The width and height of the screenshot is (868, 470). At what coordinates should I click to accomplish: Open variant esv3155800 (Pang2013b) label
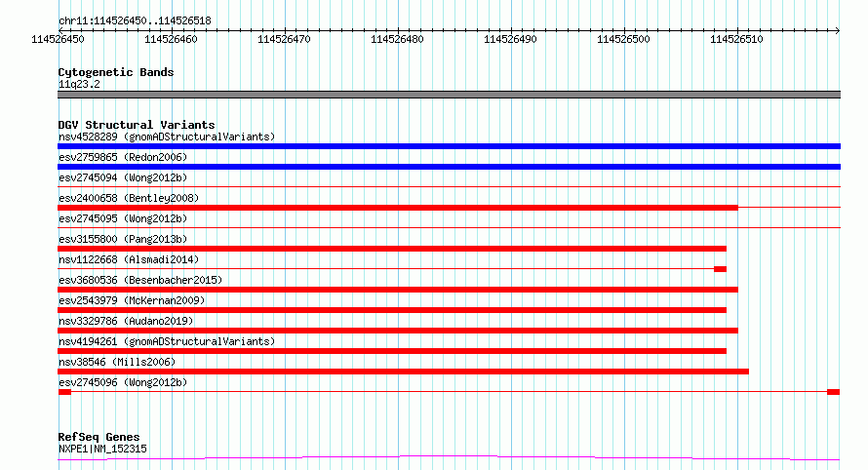coord(123,239)
